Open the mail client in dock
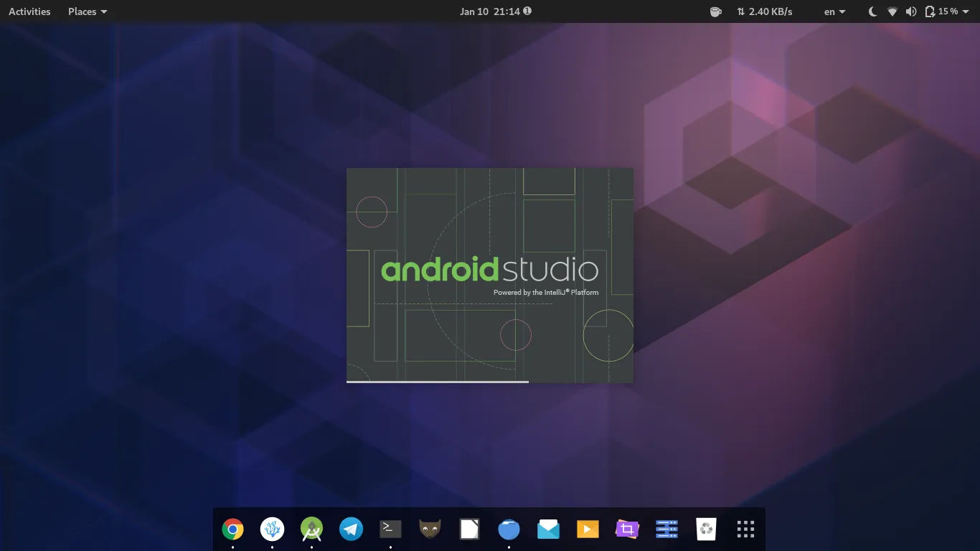Screen dimensions: 980x551 click(x=548, y=529)
